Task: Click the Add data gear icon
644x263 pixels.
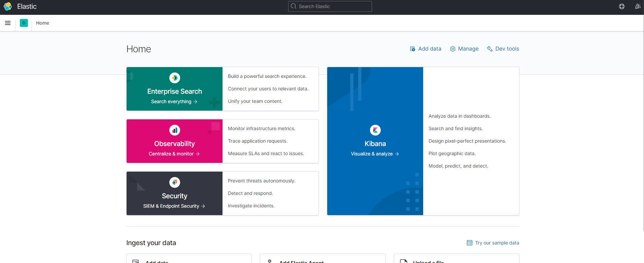Action: click(x=270, y=261)
